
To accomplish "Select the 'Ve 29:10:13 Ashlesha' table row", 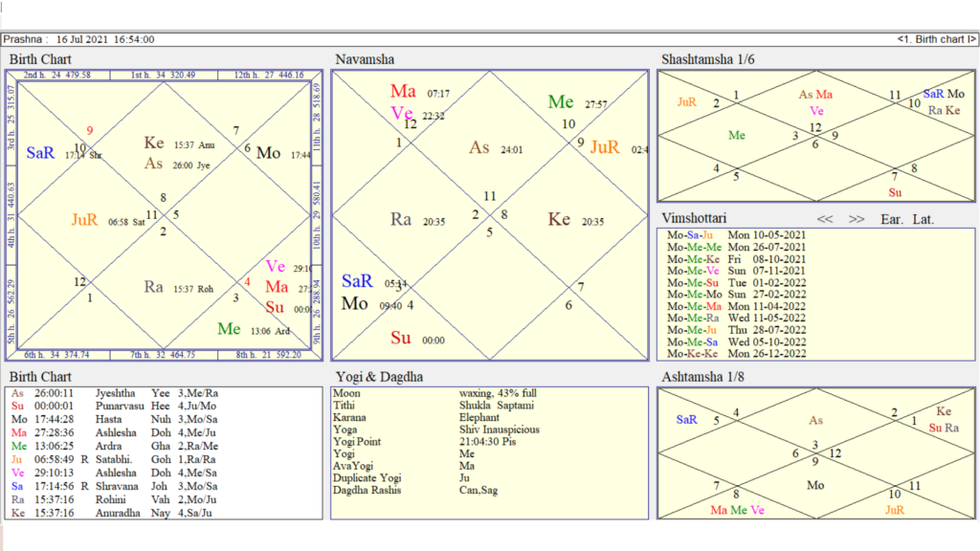I will point(115,473).
